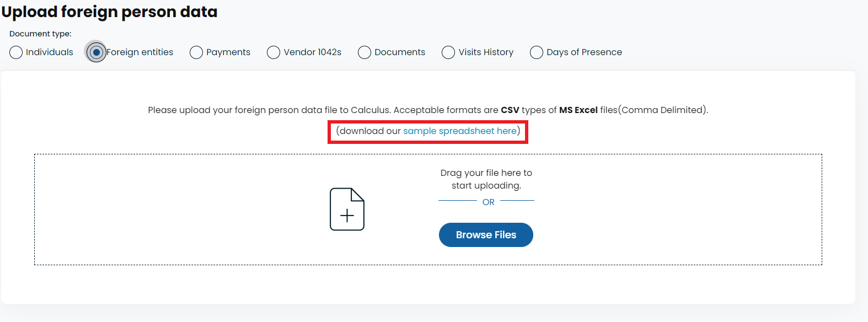The image size is (868, 322).
Task: Click the 'Visits History' label text
Action: [486, 52]
